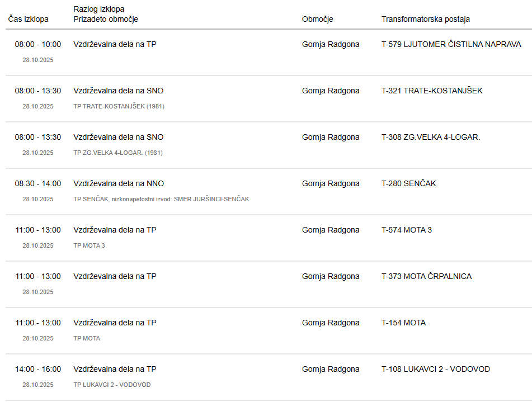Screen dimensions: 532x407
Task: Open the T-280 SENČAK station entry
Action: pyautogui.click(x=408, y=183)
